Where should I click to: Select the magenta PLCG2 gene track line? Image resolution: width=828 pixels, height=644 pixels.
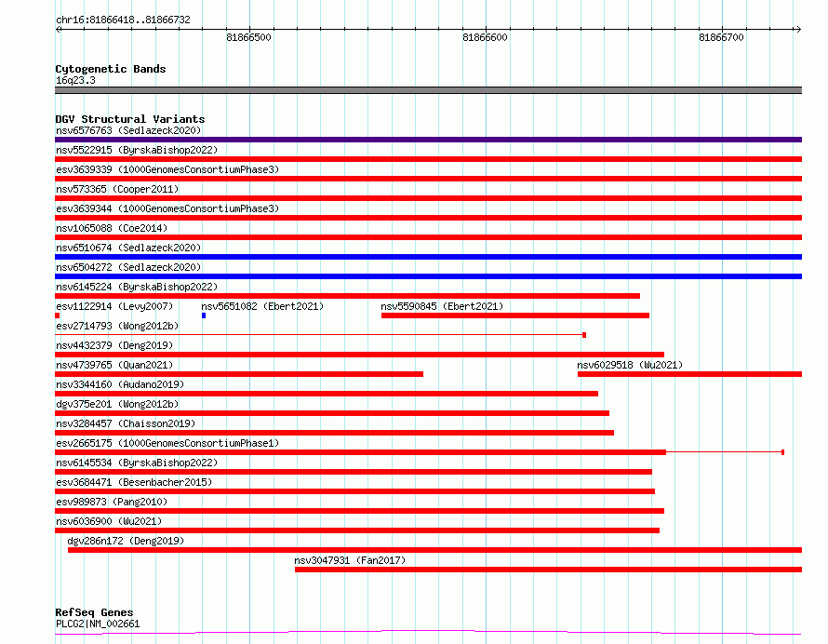(428, 632)
